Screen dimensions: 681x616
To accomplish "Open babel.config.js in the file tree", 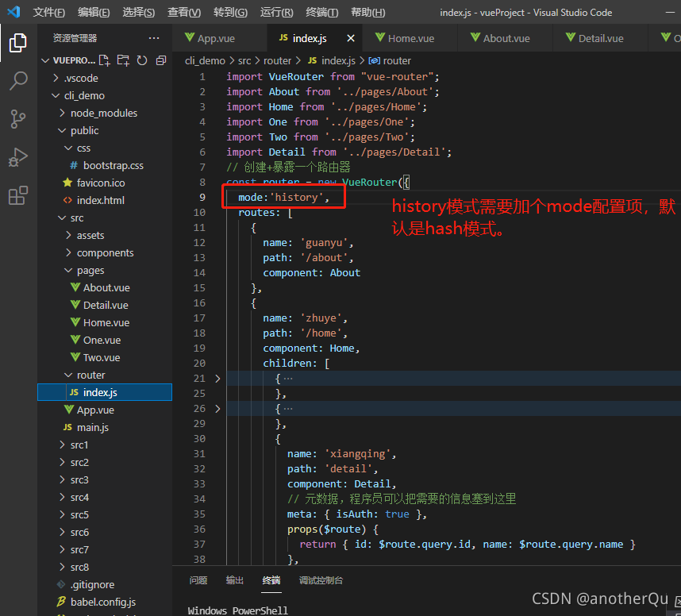I will coord(103,602).
